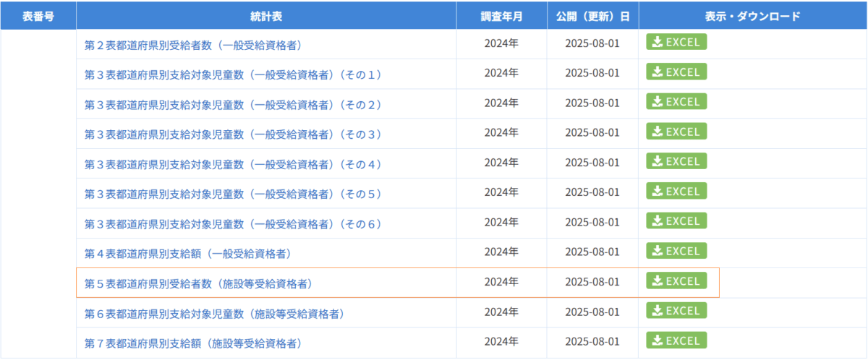Download EXCEL for 第3表 支給対象児童数 その3
Viewport: 868px width, 360px height.
pyautogui.click(x=676, y=132)
